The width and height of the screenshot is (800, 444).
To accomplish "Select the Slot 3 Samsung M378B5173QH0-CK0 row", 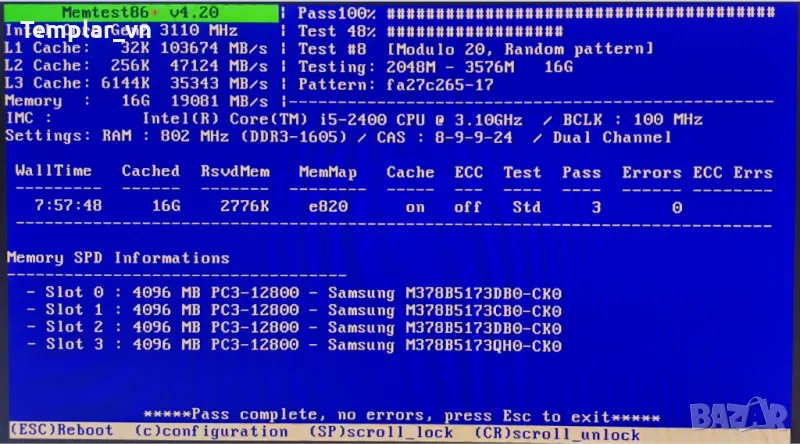I will click(294, 345).
